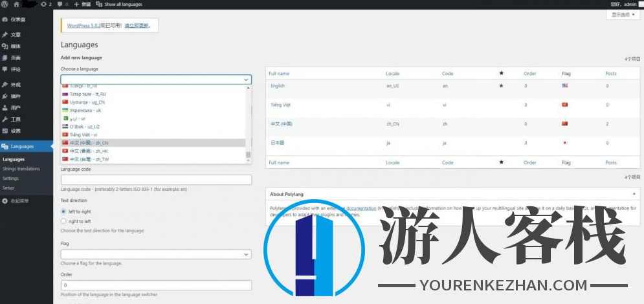Click the WordPress logo in admin bar
644x304 pixels.
click(5, 4)
